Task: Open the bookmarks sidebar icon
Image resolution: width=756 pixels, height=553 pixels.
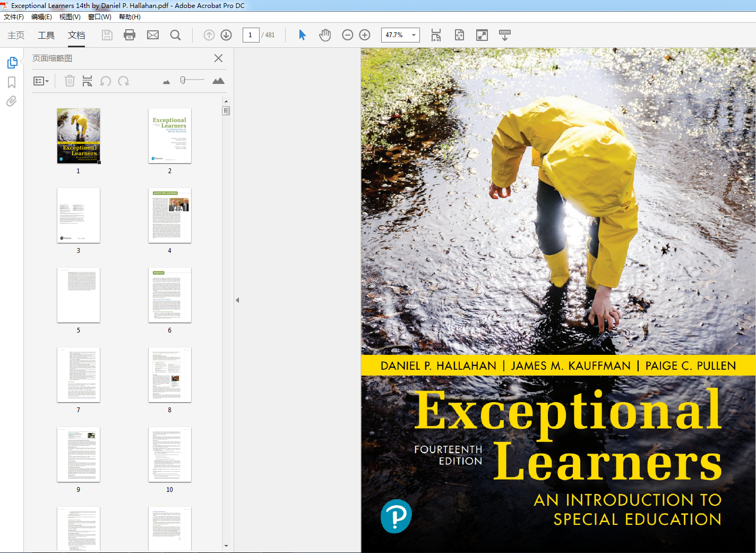Action: tap(12, 82)
